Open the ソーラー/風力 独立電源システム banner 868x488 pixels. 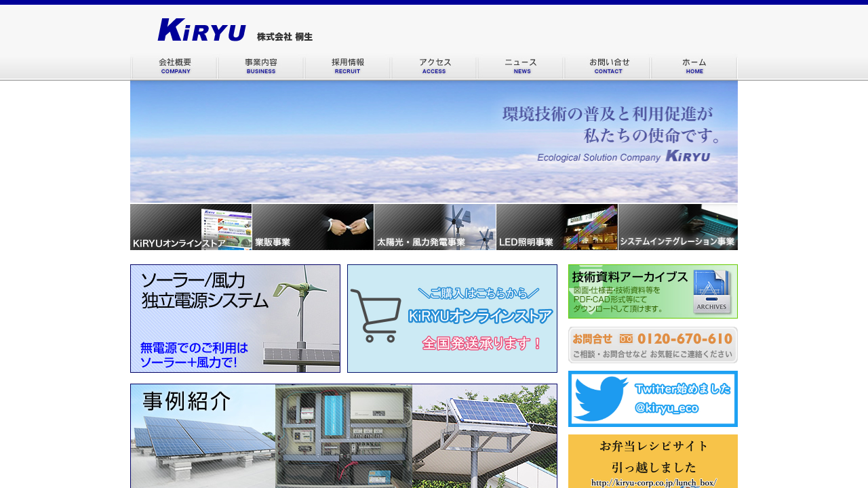235,319
